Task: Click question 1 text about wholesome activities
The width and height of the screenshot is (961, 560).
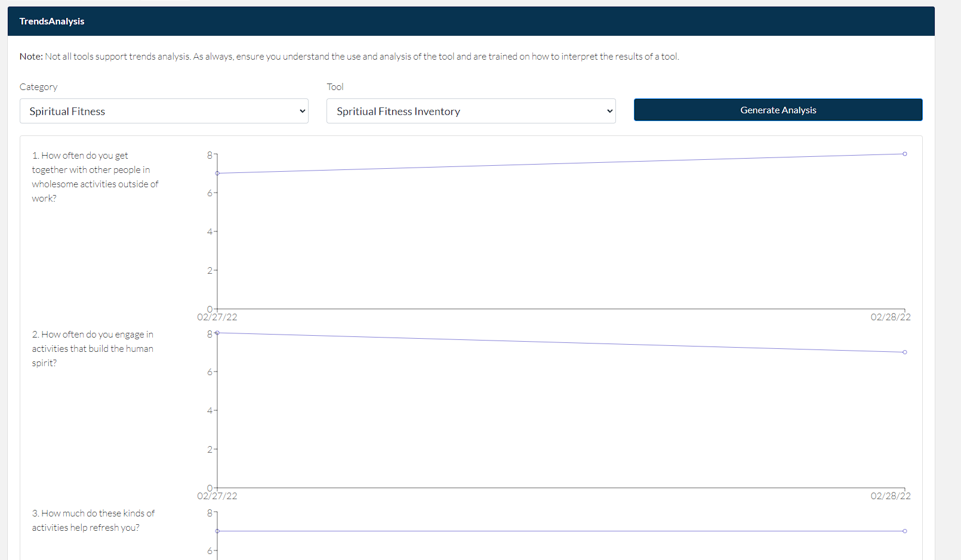Action: (95, 177)
